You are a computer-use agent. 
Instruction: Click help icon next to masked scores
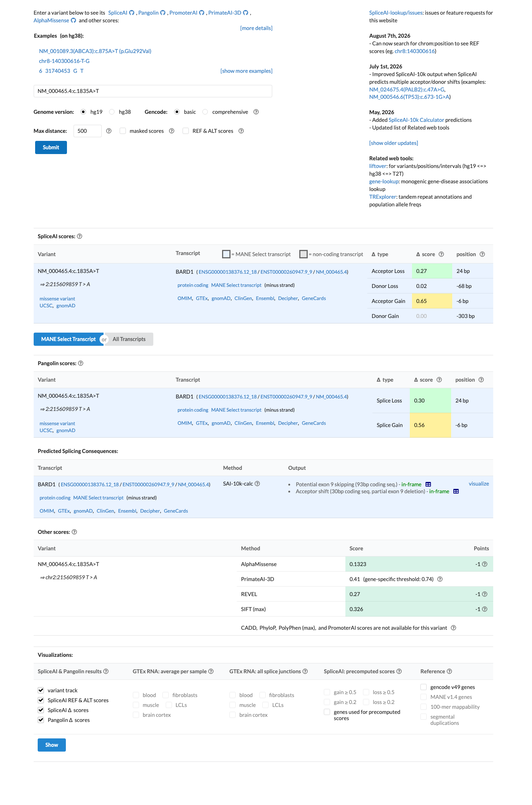point(172,131)
